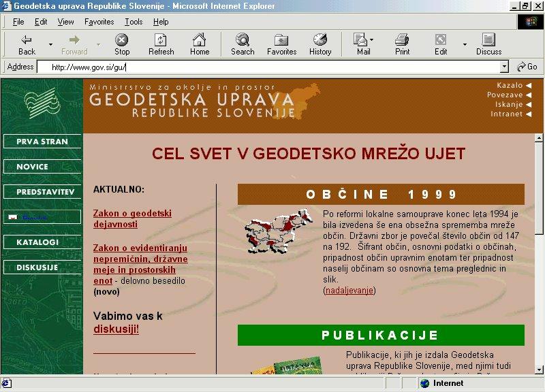Open the Search pane icon
This screenshot has height=392, width=545.
(243, 39)
